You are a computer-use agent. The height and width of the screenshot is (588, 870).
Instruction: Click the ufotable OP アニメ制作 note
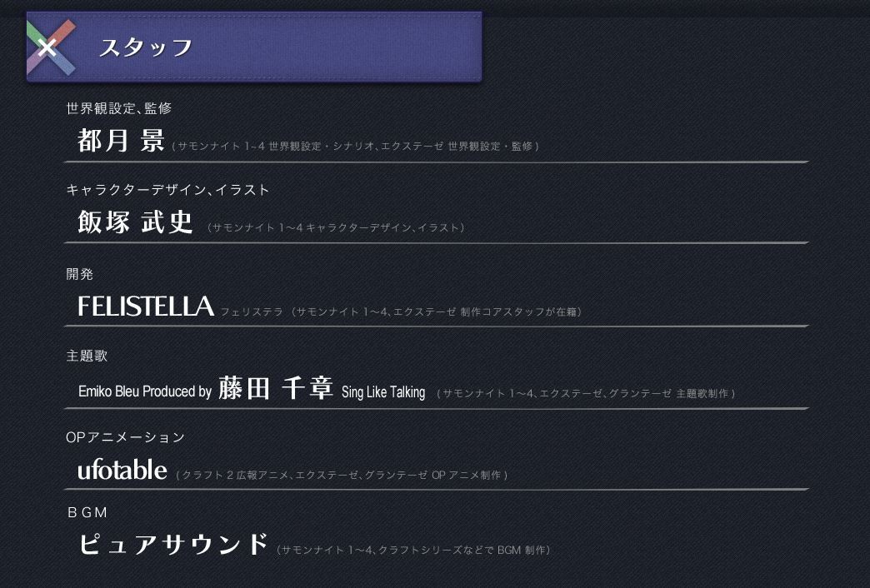click(342, 476)
